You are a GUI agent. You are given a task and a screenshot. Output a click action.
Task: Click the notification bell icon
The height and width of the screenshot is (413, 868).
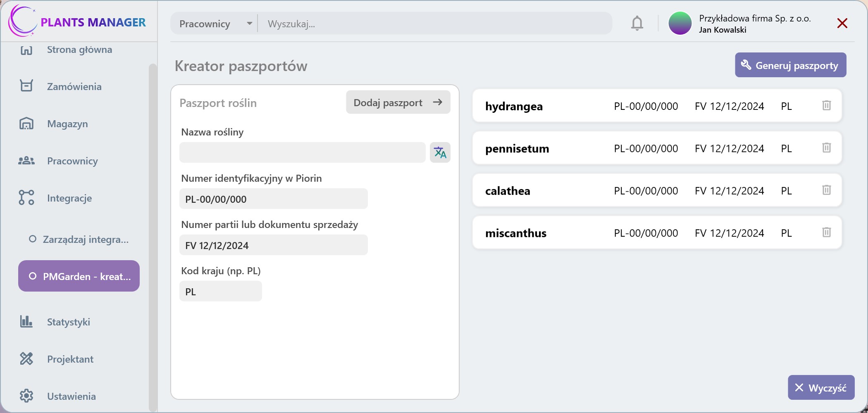pyautogui.click(x=637, y=24)
